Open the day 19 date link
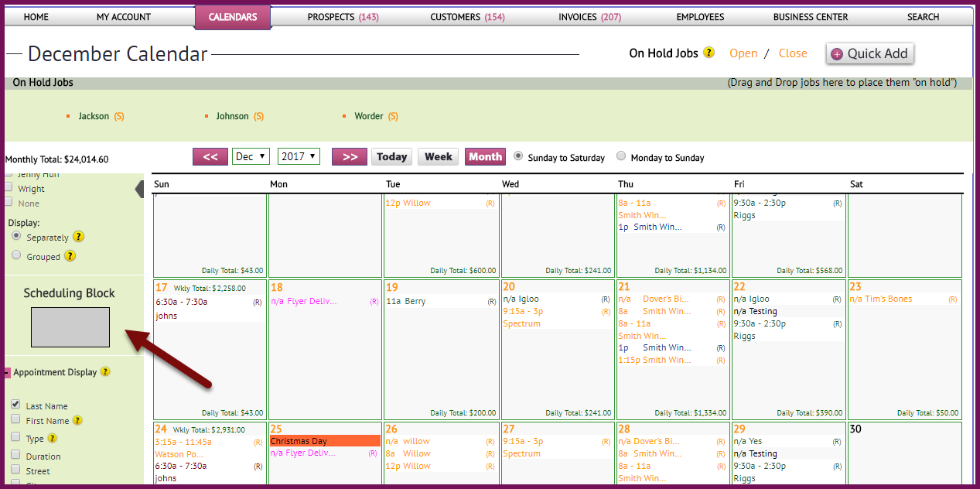980x489 pixels. pos(391,287)
